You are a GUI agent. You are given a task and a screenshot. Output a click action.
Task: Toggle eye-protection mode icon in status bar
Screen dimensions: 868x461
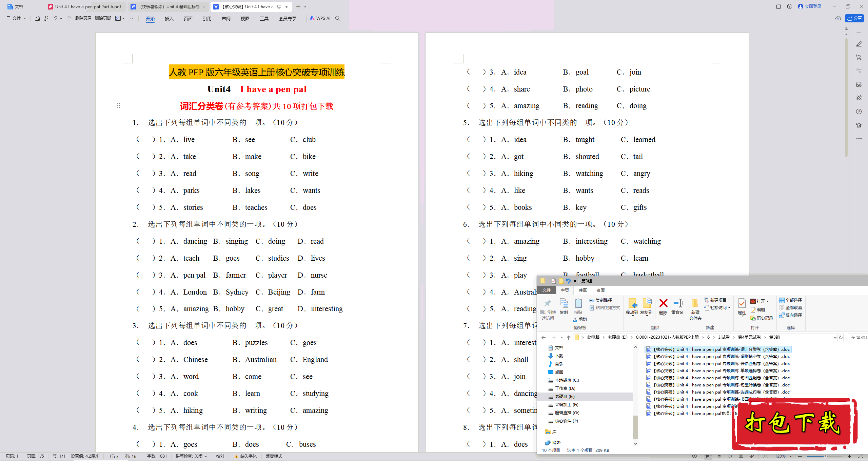pos(694,456)
